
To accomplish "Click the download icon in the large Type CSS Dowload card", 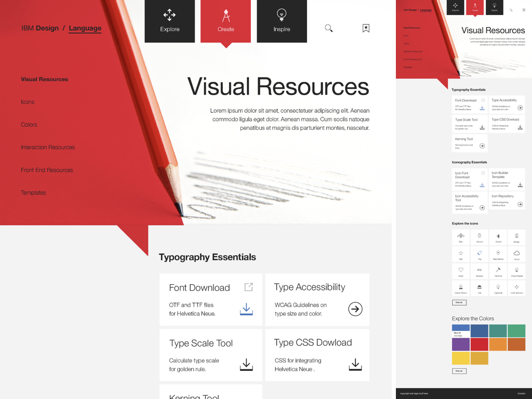I will [x=355, y=364].
